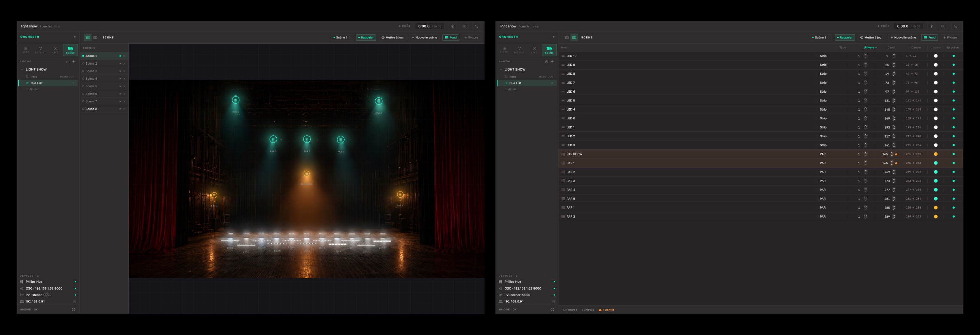Image resolution: width=980 pixels, height=335 pixels.
Task: Open LISTE tab in table window sidebar
Action: [x=504, y=50]
